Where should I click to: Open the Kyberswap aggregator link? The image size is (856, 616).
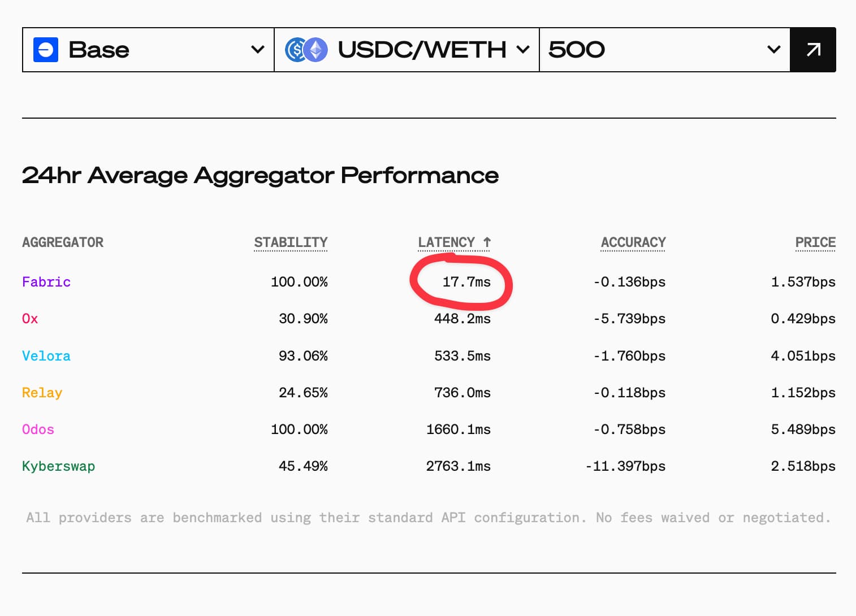58,466
